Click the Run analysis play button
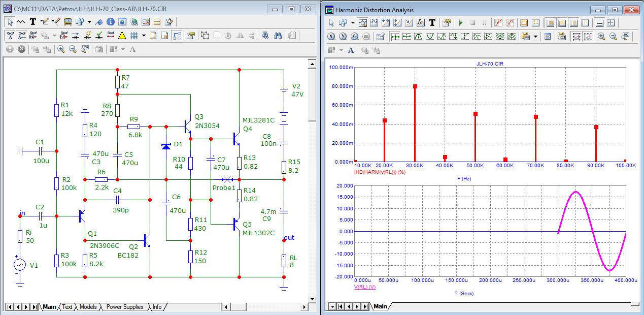Screen dimensions: 644x315 [x=461, y=23]
